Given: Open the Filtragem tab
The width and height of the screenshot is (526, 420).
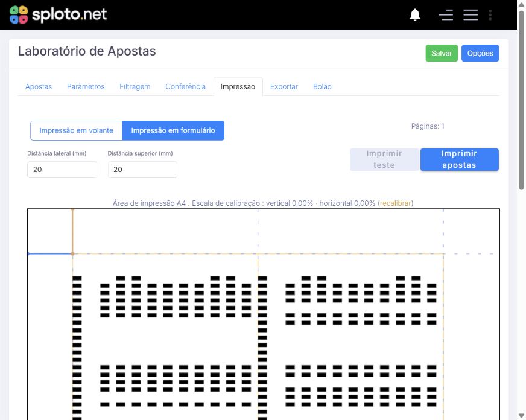Looking at the screenshot, I should [x=135, y=86].
